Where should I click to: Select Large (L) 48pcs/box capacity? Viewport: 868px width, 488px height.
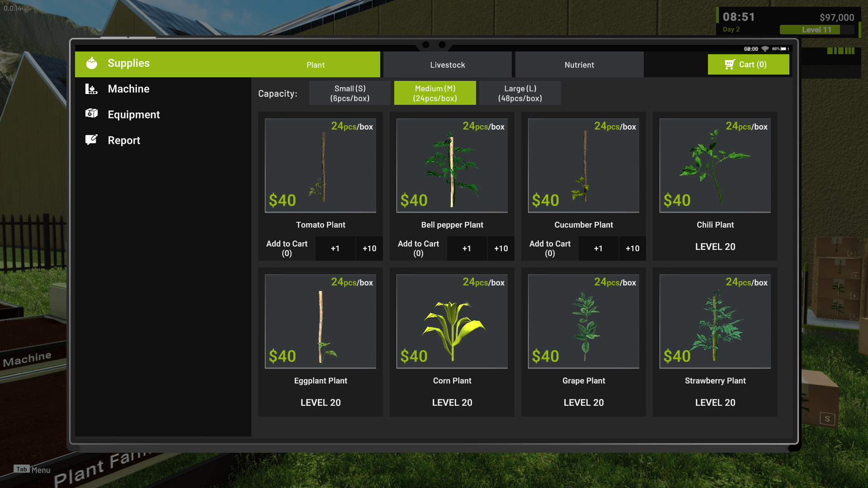(520, 93)
